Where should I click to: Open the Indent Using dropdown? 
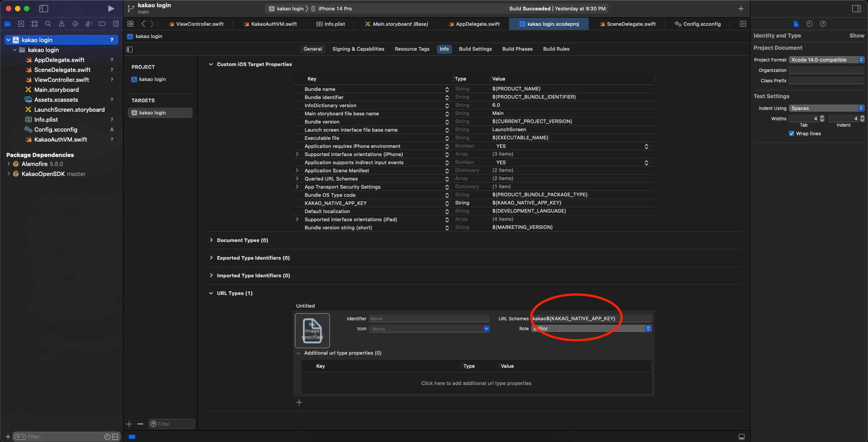(x=826, y=108)
